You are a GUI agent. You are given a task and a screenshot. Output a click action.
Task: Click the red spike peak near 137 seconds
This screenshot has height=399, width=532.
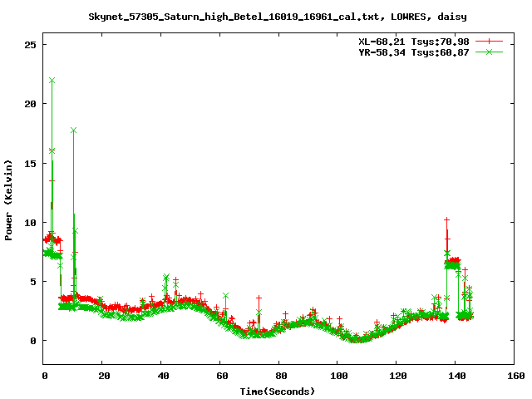click(447, 220)
